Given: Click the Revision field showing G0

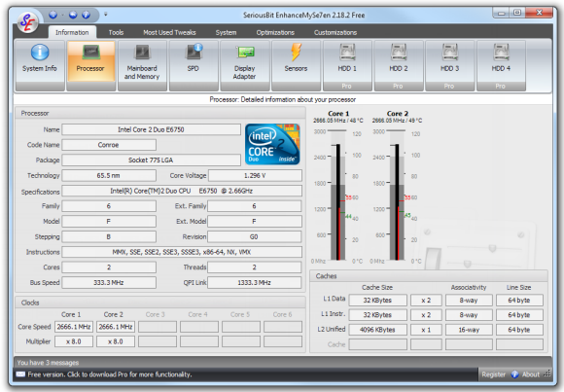Looking at the screenshot, I should (x=255, y=237).
